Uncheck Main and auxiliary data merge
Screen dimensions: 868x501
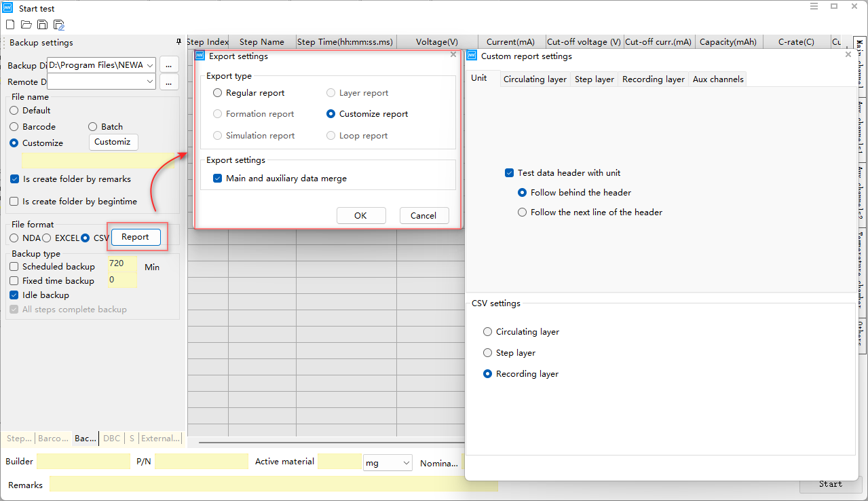217,178
